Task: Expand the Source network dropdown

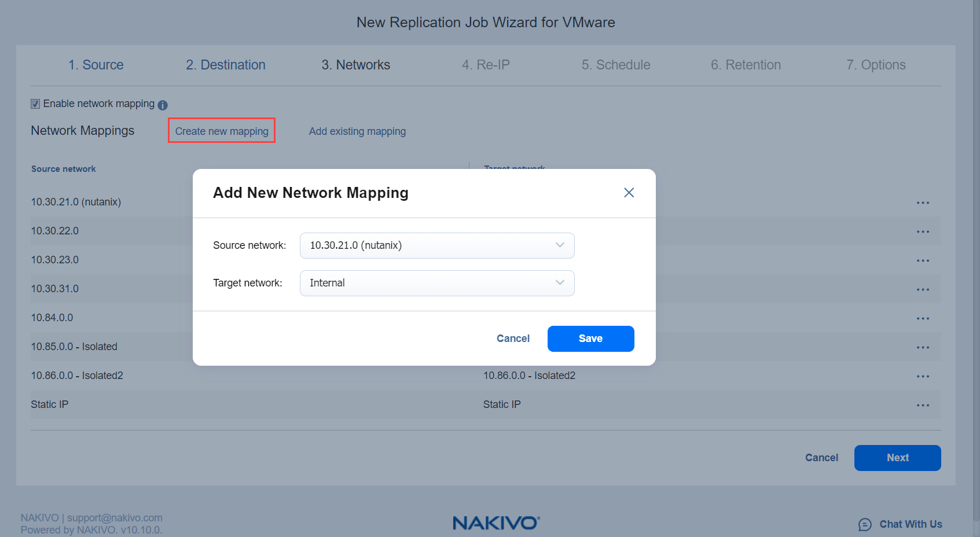Action: point(437,245)
